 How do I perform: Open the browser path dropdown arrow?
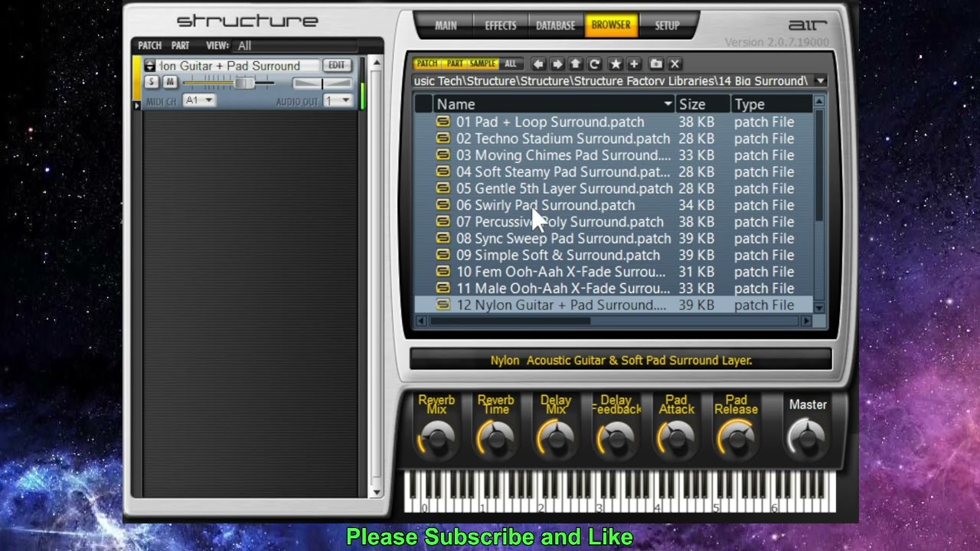click(x=821, y=81)
